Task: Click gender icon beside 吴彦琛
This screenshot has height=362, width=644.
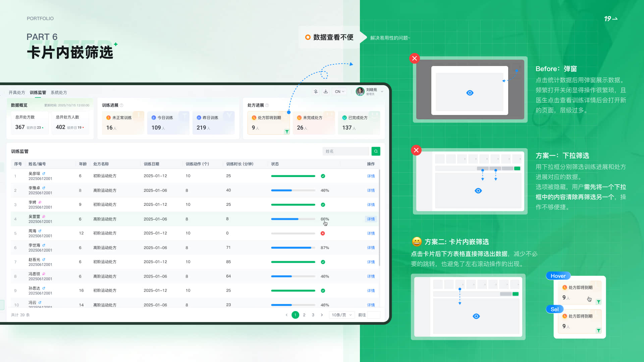Action: 44,174
